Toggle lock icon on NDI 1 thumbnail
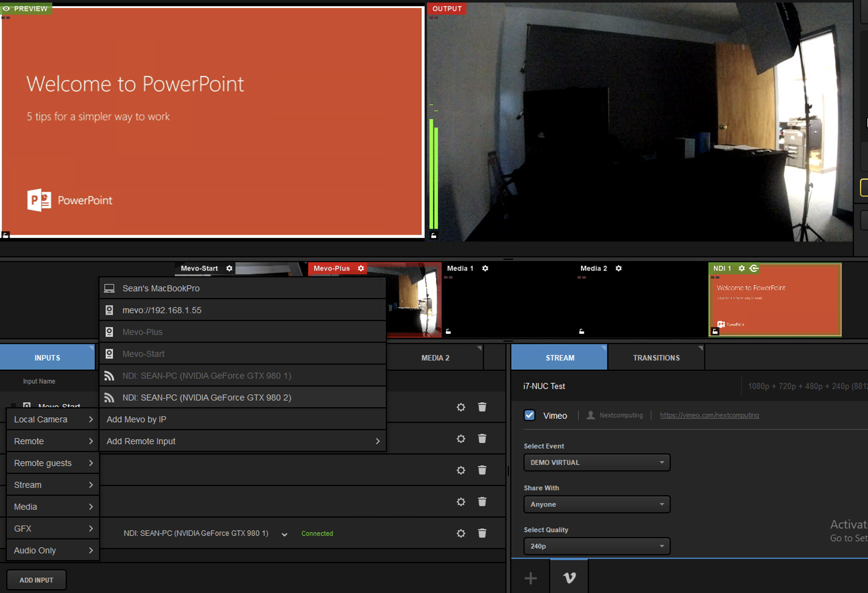The image size is (868, 593). coord(715,331)
